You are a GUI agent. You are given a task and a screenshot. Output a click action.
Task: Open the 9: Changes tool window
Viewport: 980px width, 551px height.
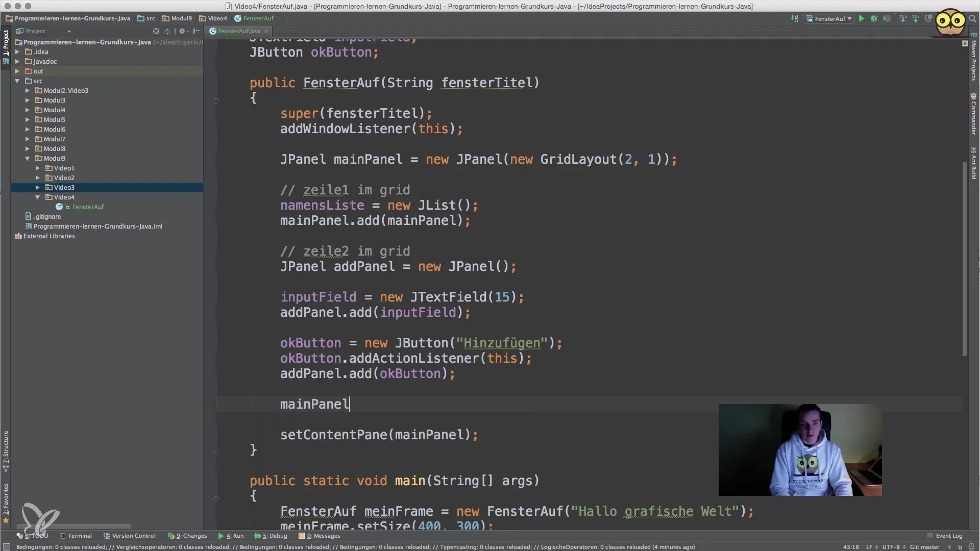pos(187,536)
